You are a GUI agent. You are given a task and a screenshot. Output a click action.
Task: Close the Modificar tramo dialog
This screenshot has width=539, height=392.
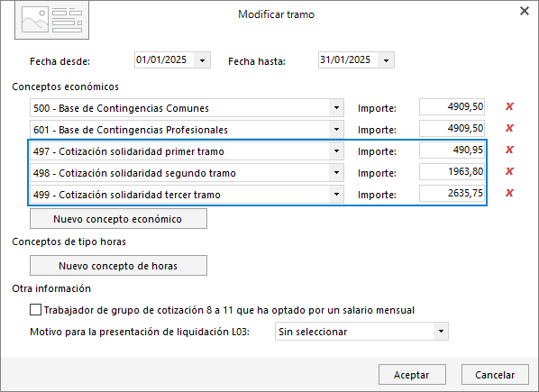(x=525, y=11)
